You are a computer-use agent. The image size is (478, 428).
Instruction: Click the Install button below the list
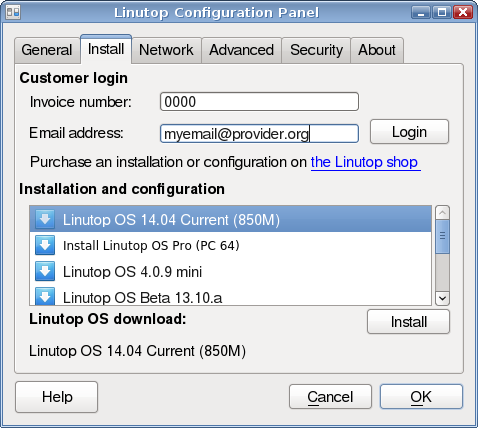pos(409,322)
